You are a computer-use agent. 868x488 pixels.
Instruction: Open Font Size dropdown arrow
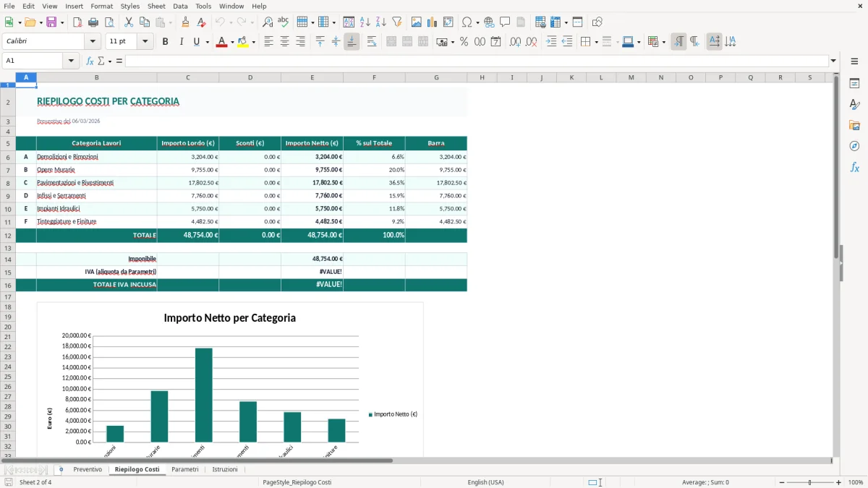click(145, 42)
